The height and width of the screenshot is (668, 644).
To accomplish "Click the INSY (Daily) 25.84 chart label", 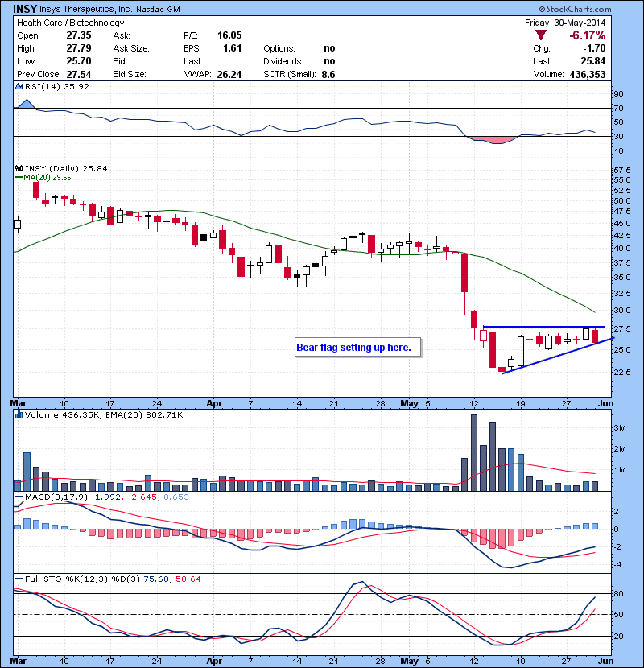I will 66,169.
